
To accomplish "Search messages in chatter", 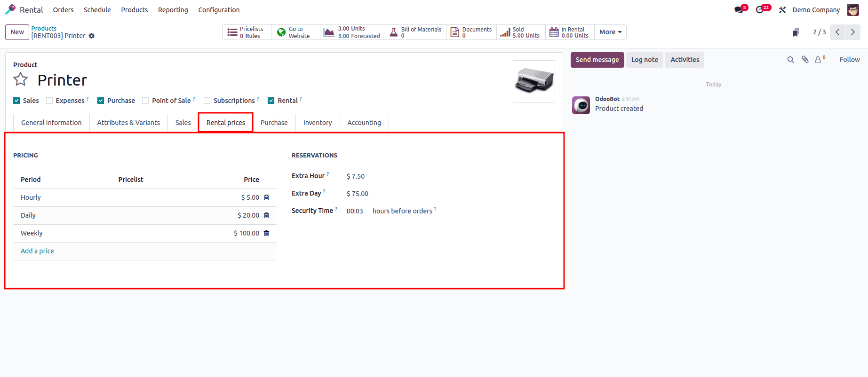I will pyautogui.click(x=791, y=60).
